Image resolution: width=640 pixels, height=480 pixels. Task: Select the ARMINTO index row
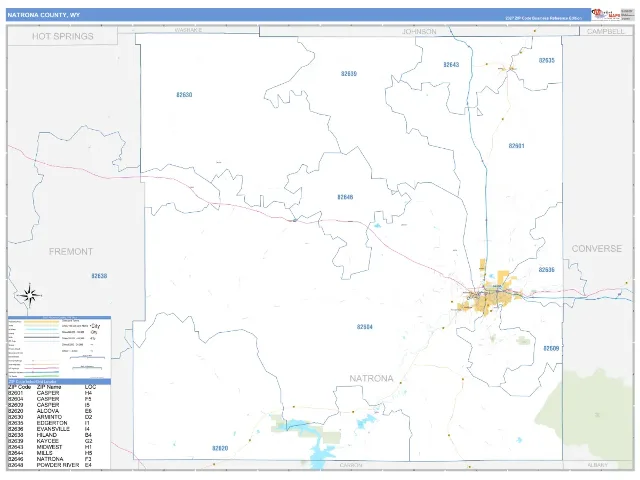tap(50, 417)
